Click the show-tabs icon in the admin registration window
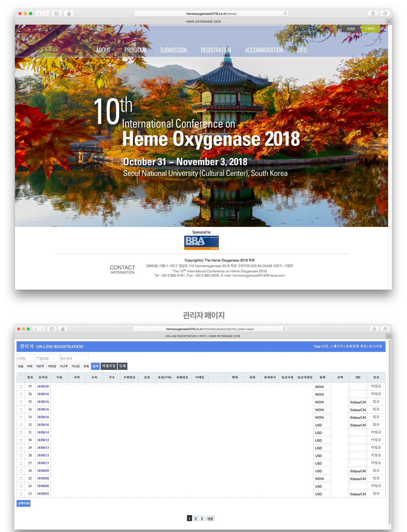 coord(385,329)
